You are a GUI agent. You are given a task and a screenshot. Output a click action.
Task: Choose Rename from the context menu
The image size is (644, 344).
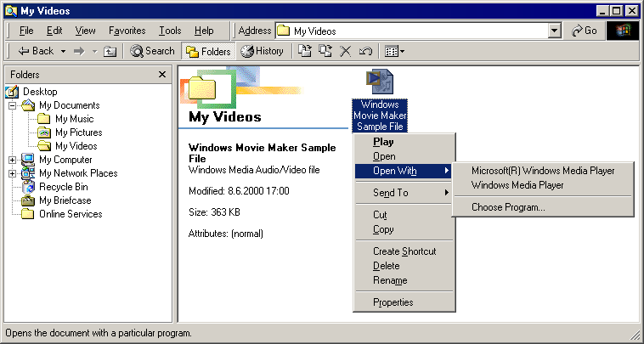[404, 281]
